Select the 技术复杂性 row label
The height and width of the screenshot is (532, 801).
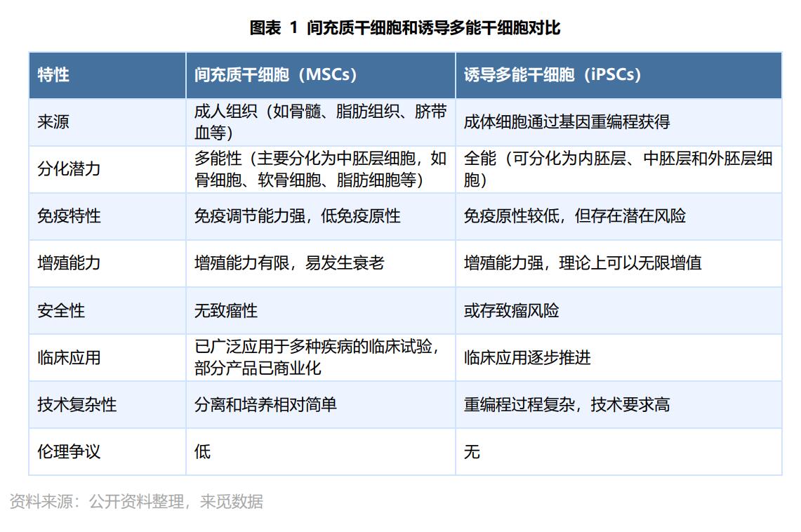click(x=77, y=404)
